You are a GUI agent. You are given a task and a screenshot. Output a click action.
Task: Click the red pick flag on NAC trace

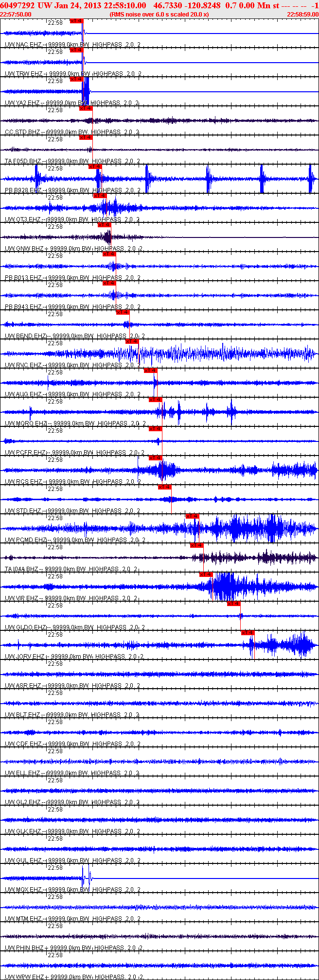pyautogui.click(x=76, y=21)
